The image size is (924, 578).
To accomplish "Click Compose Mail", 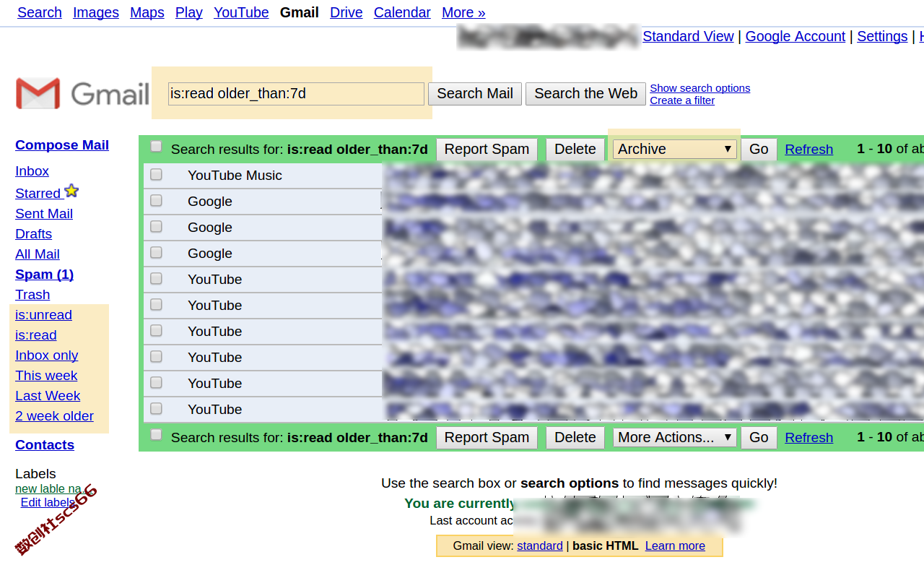I will click(62, 144).
